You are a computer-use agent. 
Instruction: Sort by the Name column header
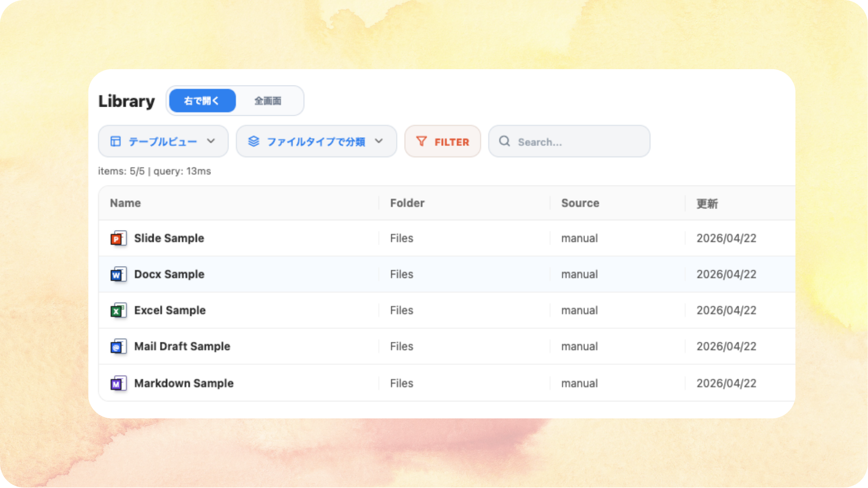pyautogui.click(x=125, y=203)
